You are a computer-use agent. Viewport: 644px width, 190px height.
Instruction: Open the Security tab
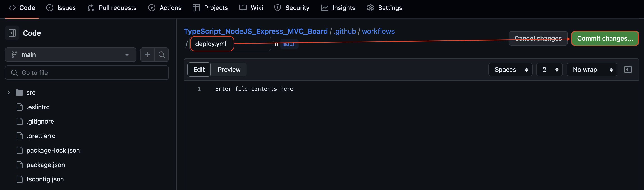click(x=292, y=8)
